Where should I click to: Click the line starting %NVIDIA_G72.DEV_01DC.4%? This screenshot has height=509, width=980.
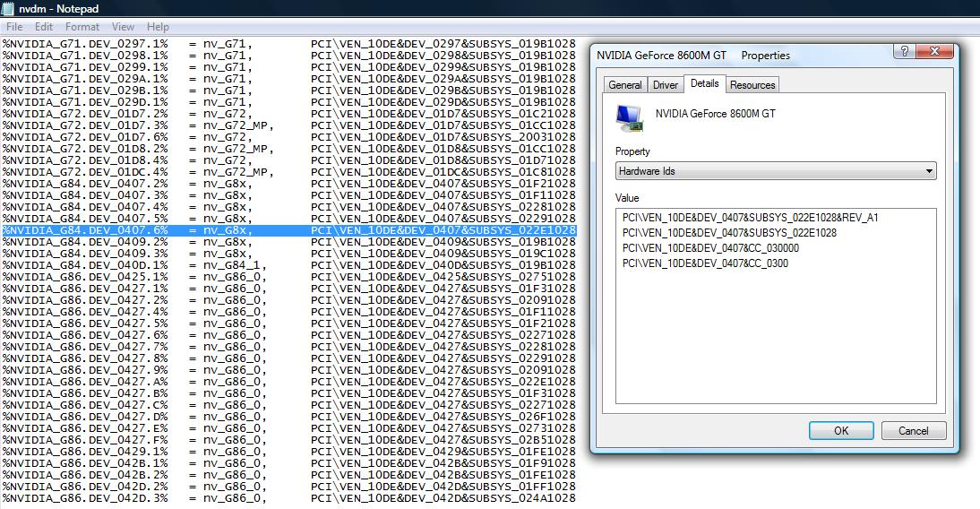pos(288,172)
